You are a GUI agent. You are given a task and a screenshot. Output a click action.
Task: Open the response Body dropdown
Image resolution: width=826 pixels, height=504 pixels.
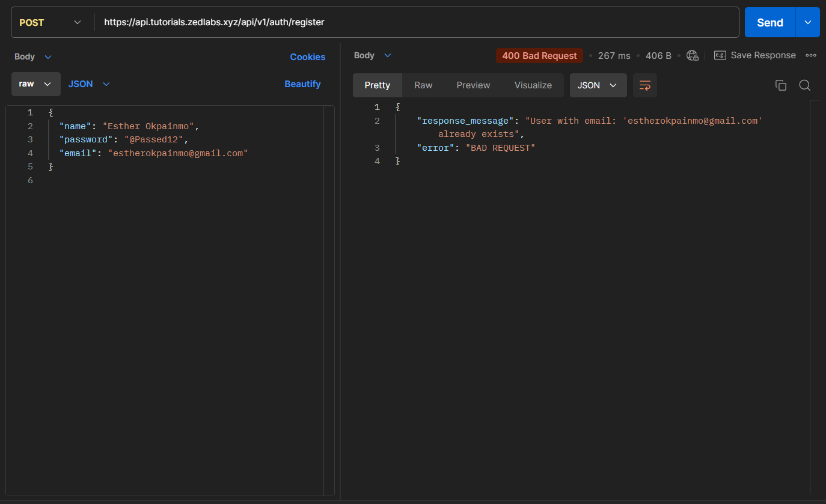(373, 55)
